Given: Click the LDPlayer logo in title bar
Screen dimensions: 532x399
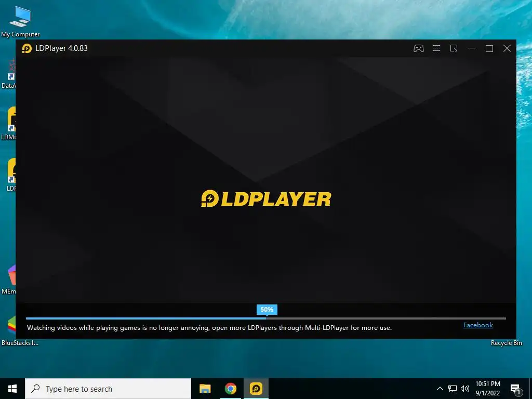Looking at the screenshot, I should 27,48.
